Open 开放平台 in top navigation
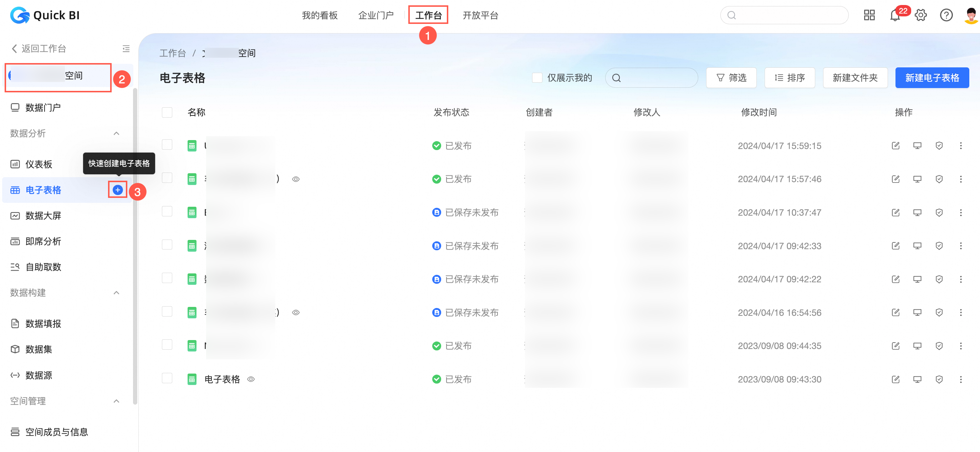The height and width of the screenshot is (452, 980). (x=480, y=16)
